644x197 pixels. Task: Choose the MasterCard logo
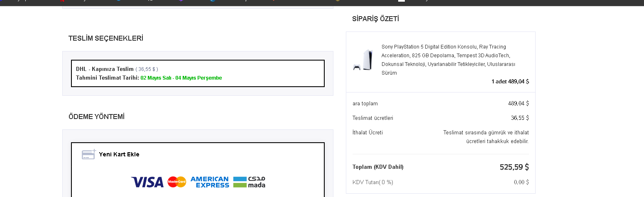177,182
